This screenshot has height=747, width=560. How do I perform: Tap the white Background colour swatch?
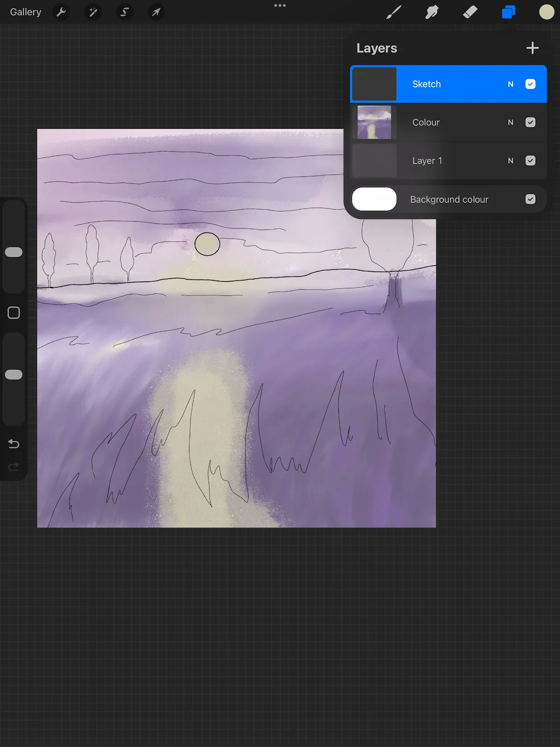pos(374,199)
